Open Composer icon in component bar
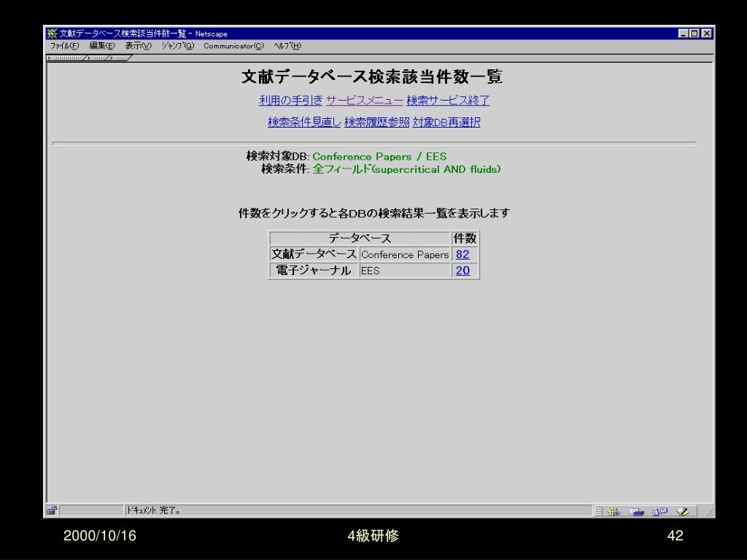This screenshot has width=747, height=560. pyautogui.click(x=683, y=511)
